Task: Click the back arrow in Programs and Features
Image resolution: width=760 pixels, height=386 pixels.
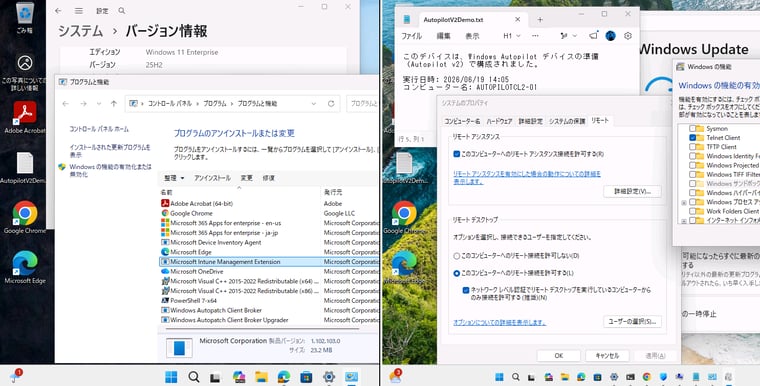Action: tap(65, 104)
